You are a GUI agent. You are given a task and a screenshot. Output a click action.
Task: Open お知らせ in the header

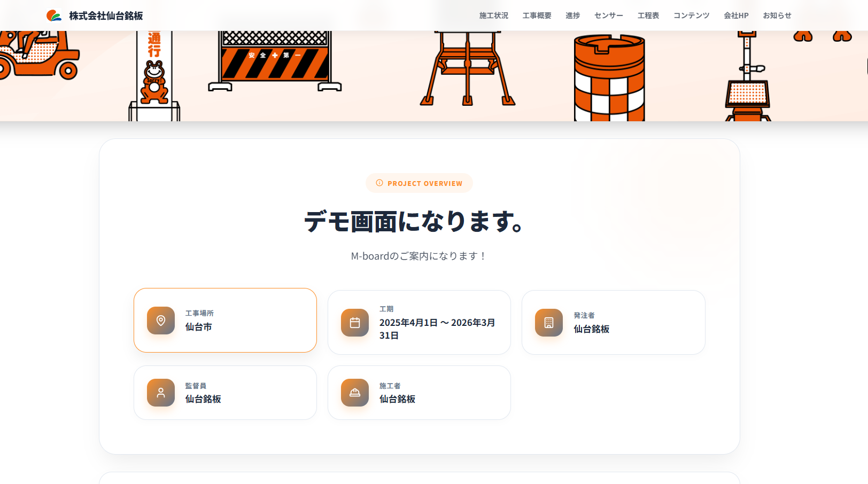(777, 15)
